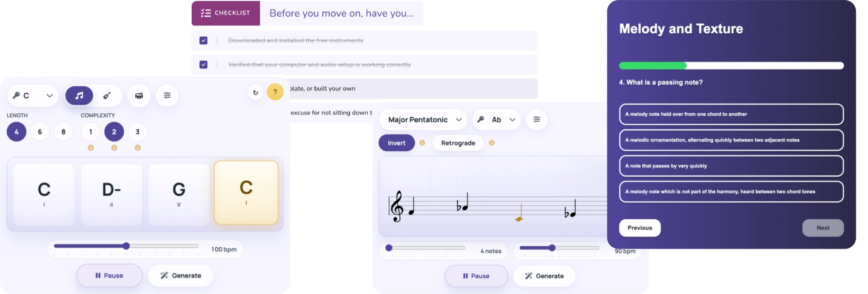The width and height of the screenshot is (868, 294).
Task: Select the music notes mode icon
Action: pyautogui.click(x=79, y=96)
